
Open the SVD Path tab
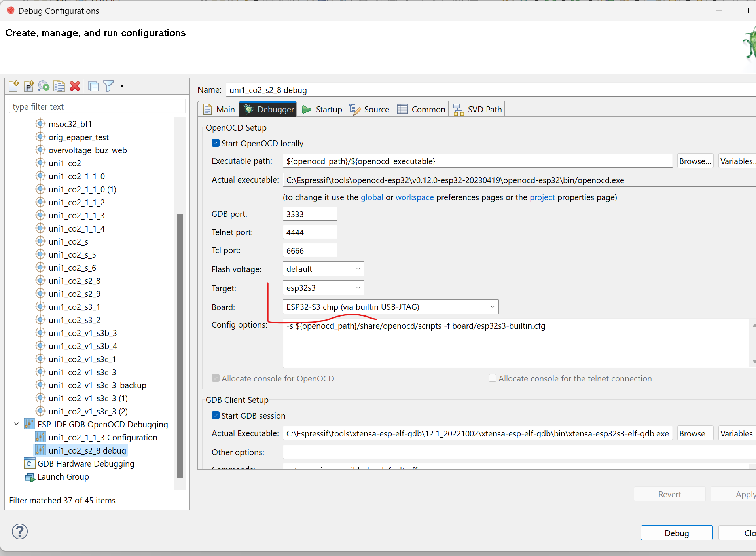point(477,110)
